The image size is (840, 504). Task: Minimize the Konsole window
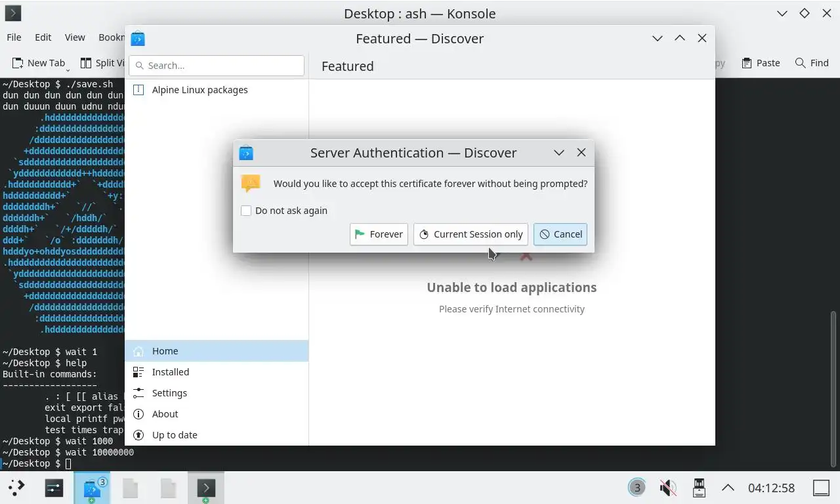coord(782,13)
